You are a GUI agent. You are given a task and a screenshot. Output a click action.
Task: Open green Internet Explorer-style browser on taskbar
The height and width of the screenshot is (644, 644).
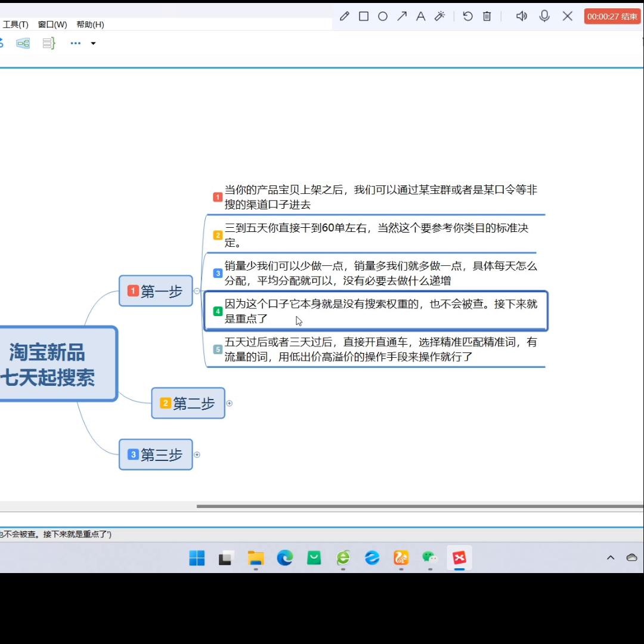pyautogui.click(x=343, y=558)
